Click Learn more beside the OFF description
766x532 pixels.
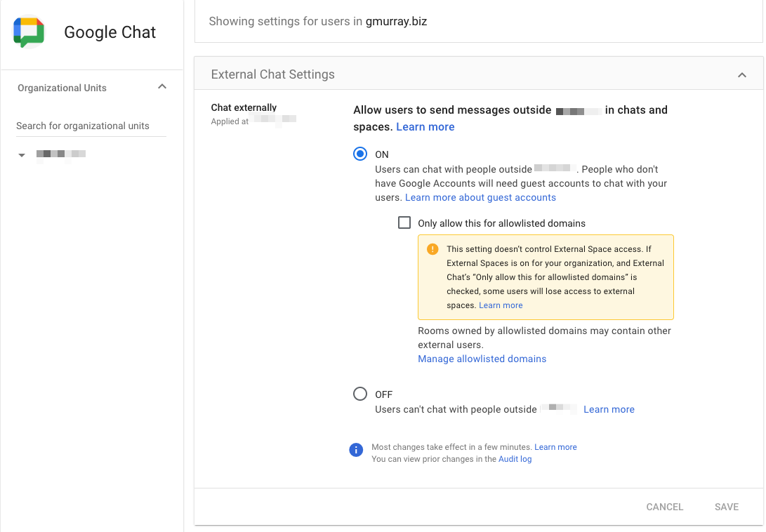click(609, 409)
